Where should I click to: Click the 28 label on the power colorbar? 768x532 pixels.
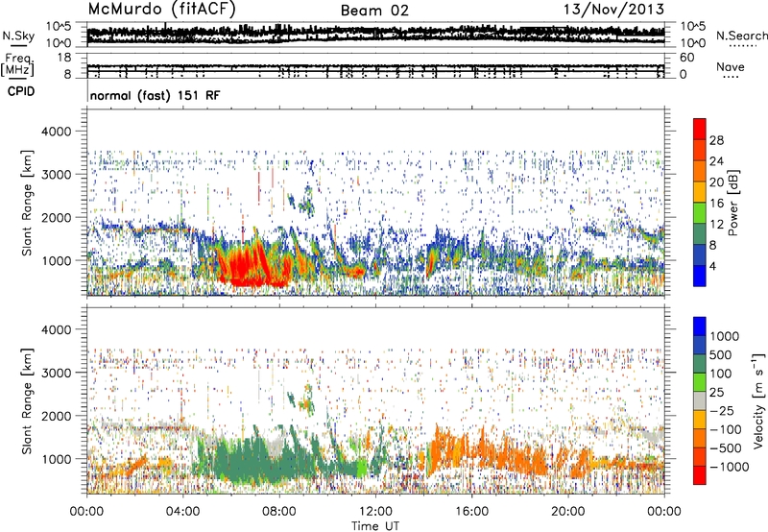pyautogui.click(x=716, y=140)
